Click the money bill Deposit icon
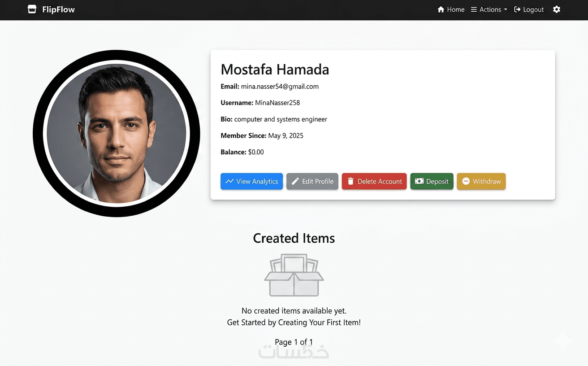588x366 pixels. point(419,181)
